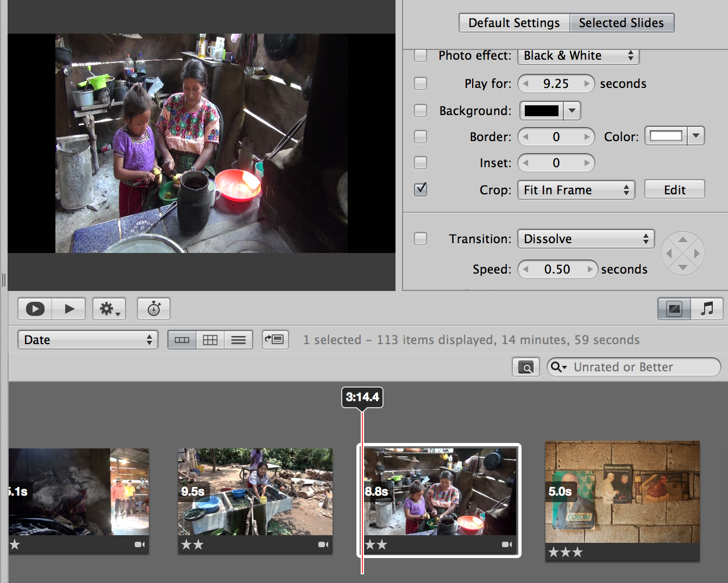Click the Edit crop button
Image resolution: width=728 pixels, height=583 pixels.
click(674, 190)
